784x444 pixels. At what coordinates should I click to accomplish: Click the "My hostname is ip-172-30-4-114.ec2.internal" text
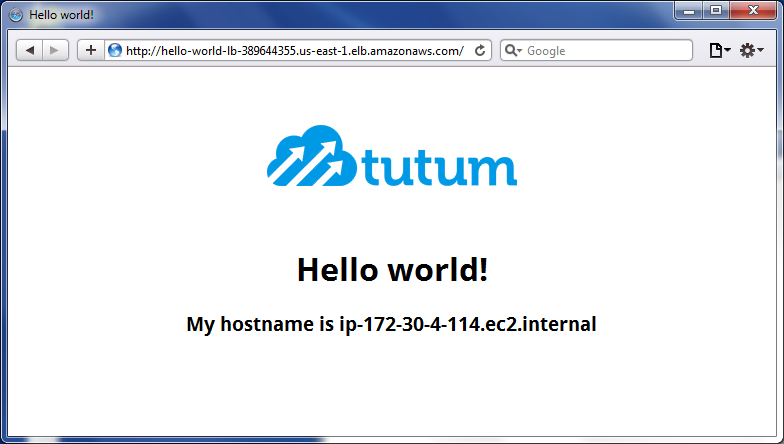tap(392, 324)
